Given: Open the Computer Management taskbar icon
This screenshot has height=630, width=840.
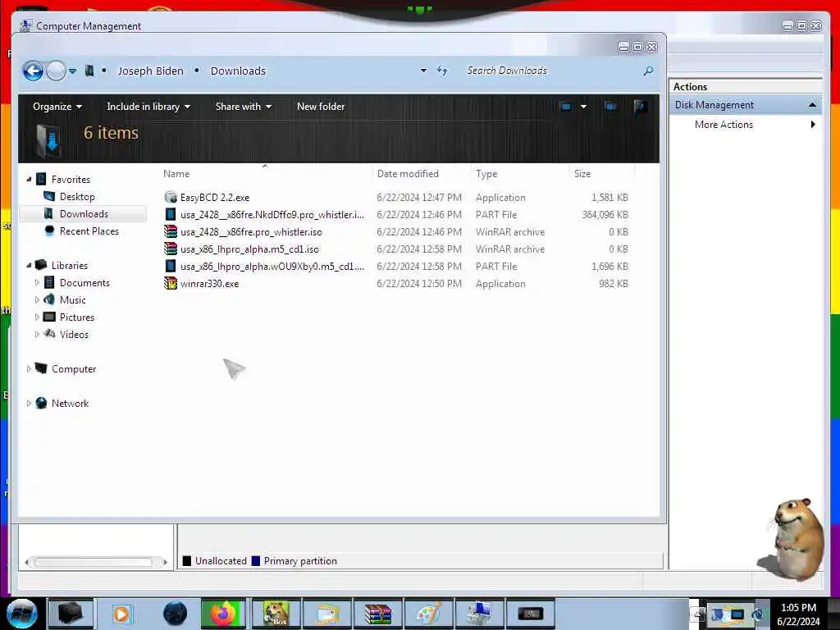Looking at the screenshot, I should click(479, 614).
